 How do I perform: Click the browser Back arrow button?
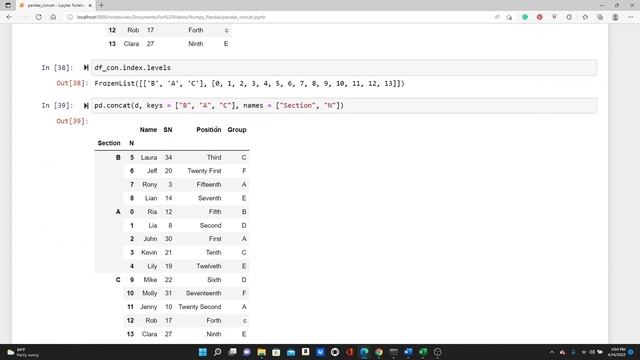coord(9,17)
